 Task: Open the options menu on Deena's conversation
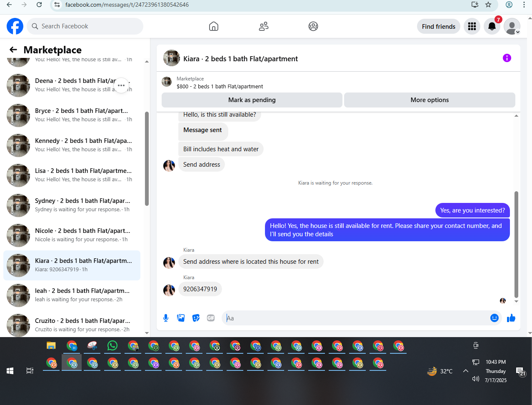[x=121, y=85]
